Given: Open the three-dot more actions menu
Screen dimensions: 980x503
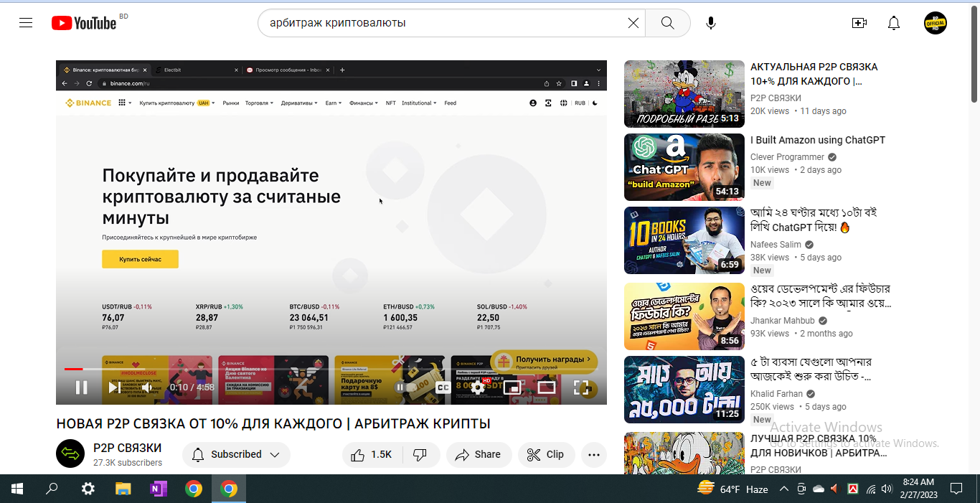Looking at the screenshot, I should point(594,454).
